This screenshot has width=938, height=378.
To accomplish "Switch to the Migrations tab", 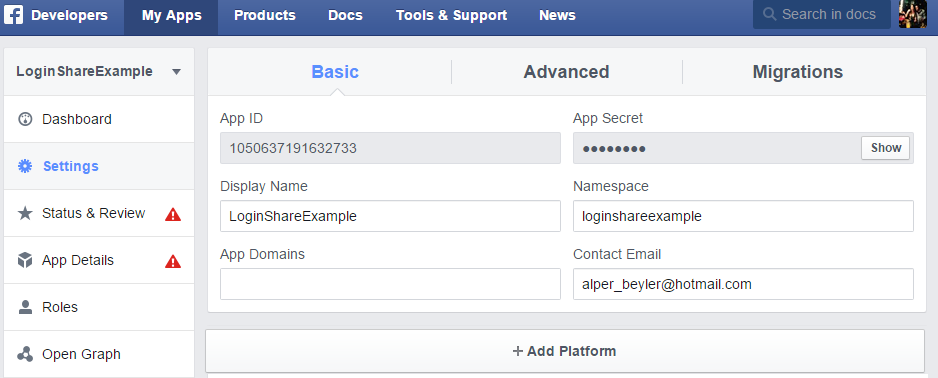I will pos(797,72).
